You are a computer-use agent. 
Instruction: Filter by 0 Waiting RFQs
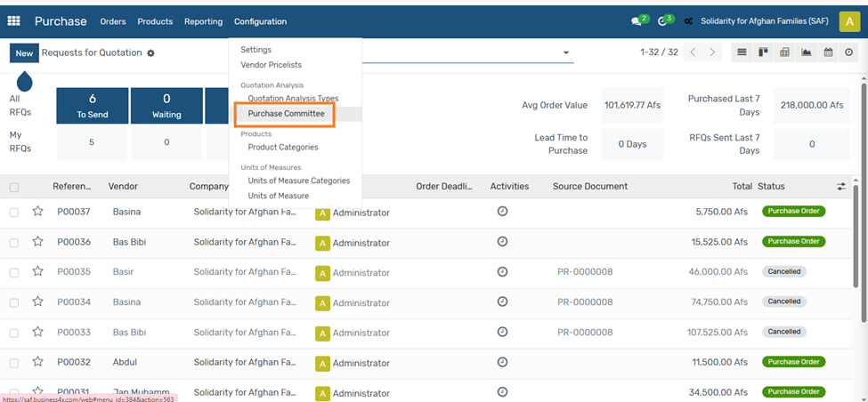tap(166, 106)
